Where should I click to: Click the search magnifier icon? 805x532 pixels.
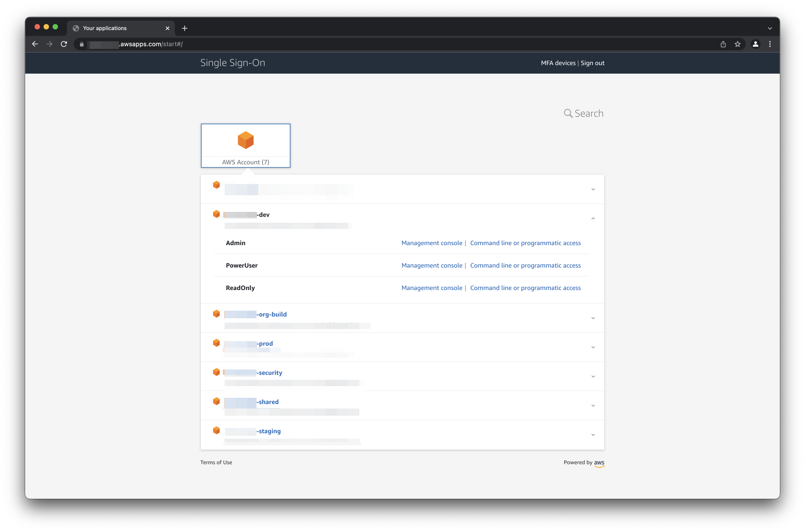568,114
